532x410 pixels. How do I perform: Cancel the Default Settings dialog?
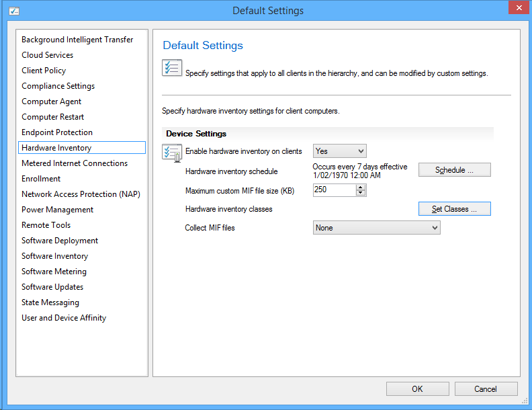tap(486, 389)
